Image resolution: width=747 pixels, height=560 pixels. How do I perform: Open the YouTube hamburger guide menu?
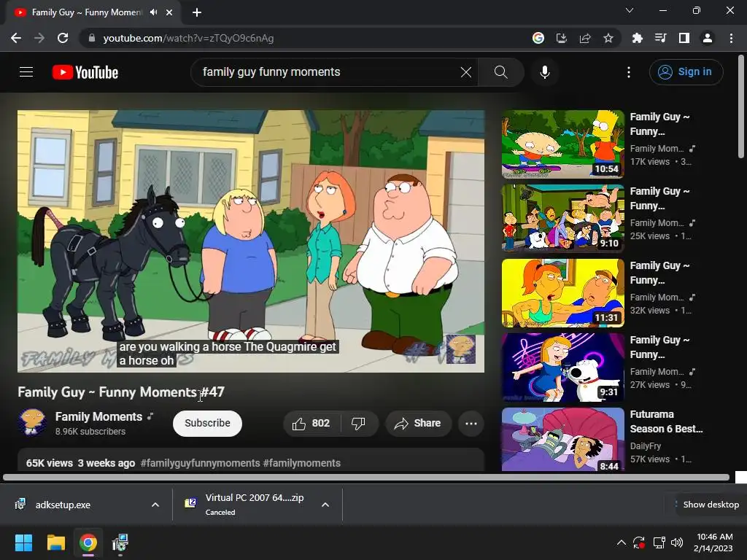26,72
